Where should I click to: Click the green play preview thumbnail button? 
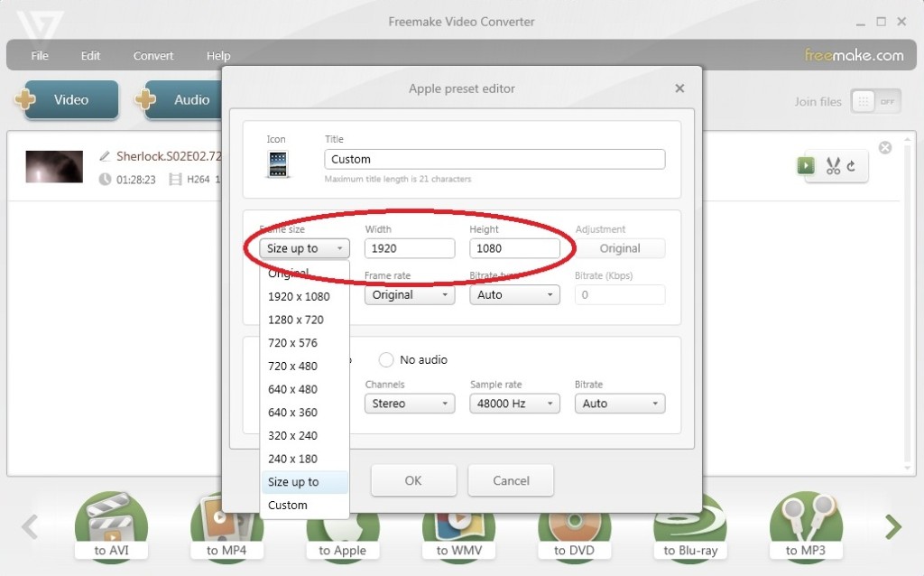click(806, 165)
